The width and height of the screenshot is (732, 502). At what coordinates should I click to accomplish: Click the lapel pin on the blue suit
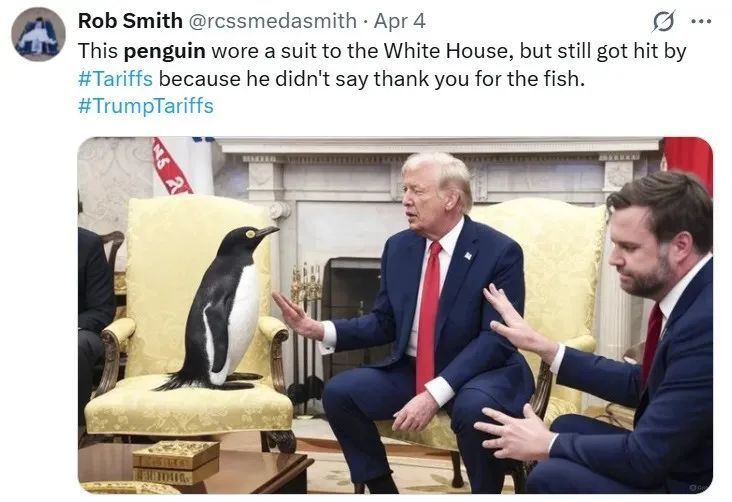coord(468,255)
